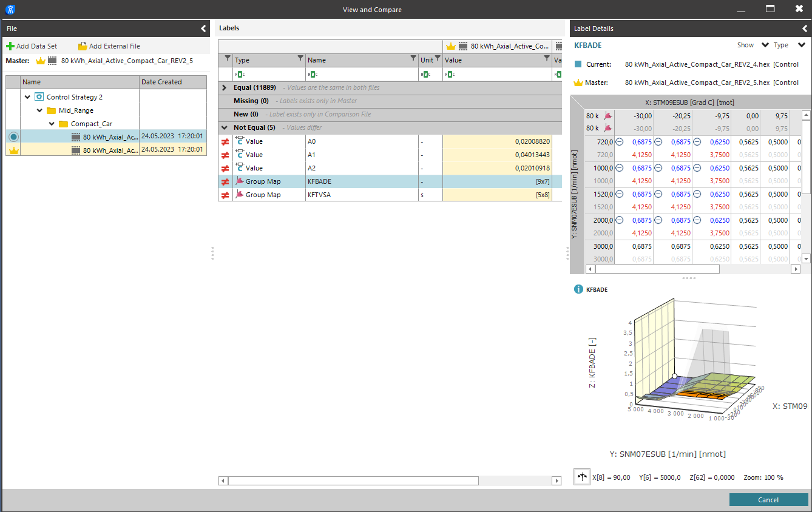
Task: Click the not-equal icon beside A0 row
Action: (x=225, y=141)
